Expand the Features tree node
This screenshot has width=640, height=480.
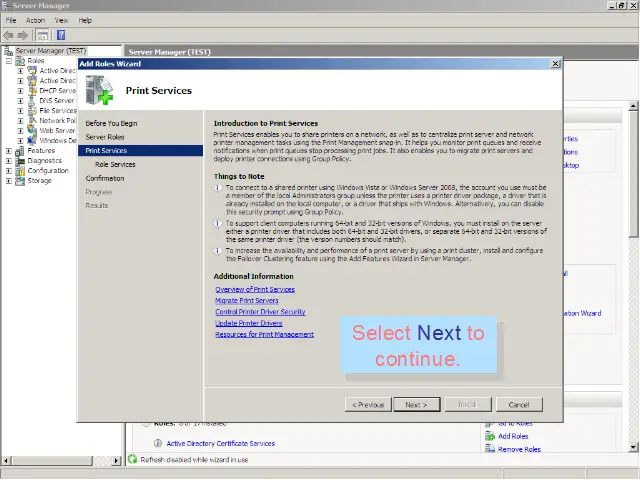(9, 151)
